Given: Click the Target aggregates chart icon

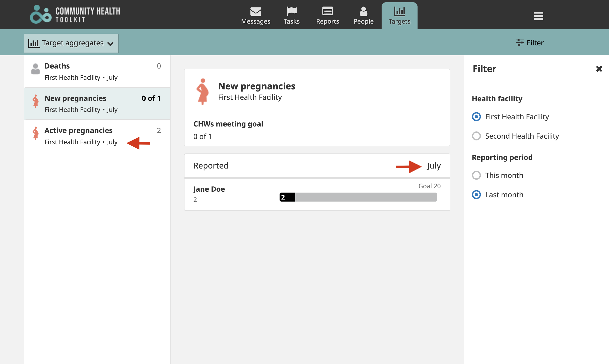Looking at the screenshot, I should coord(34,43).
